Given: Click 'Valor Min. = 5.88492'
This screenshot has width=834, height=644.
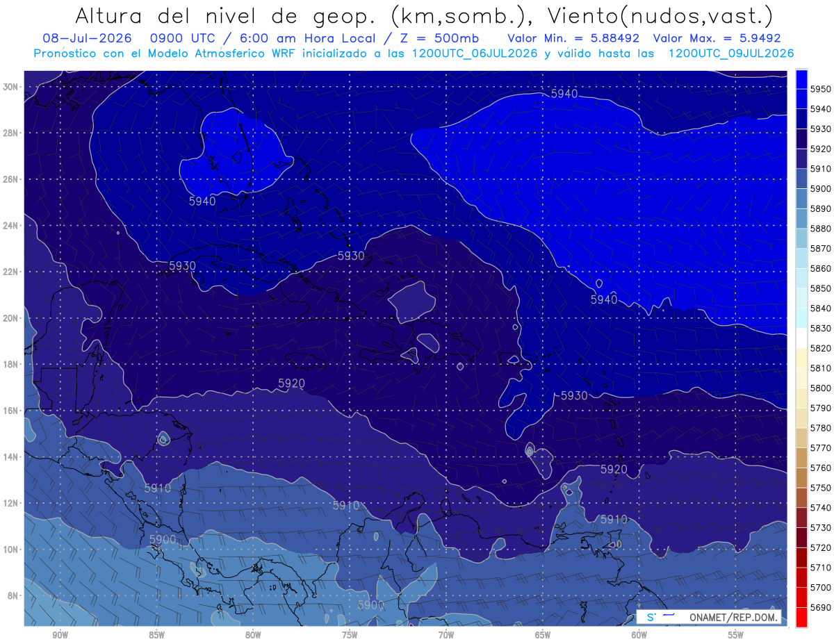Looking at the screenshot, I should pyautogui.click(x=575, y=38).
